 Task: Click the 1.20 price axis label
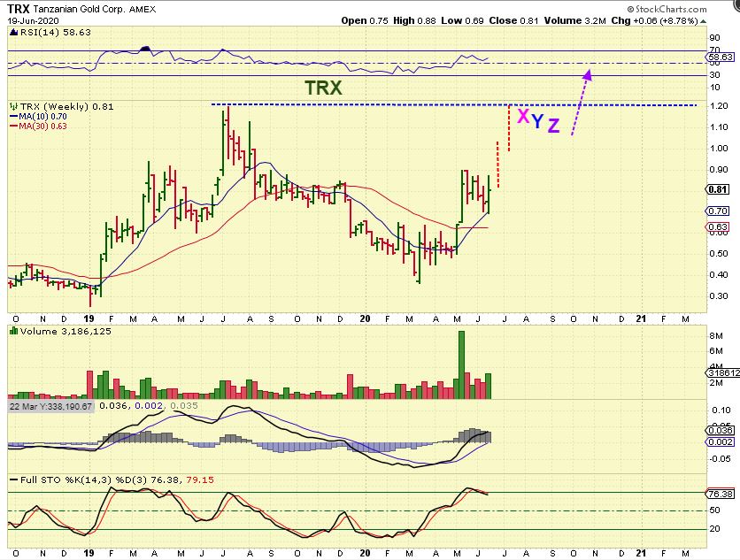[x=718, y=106]
